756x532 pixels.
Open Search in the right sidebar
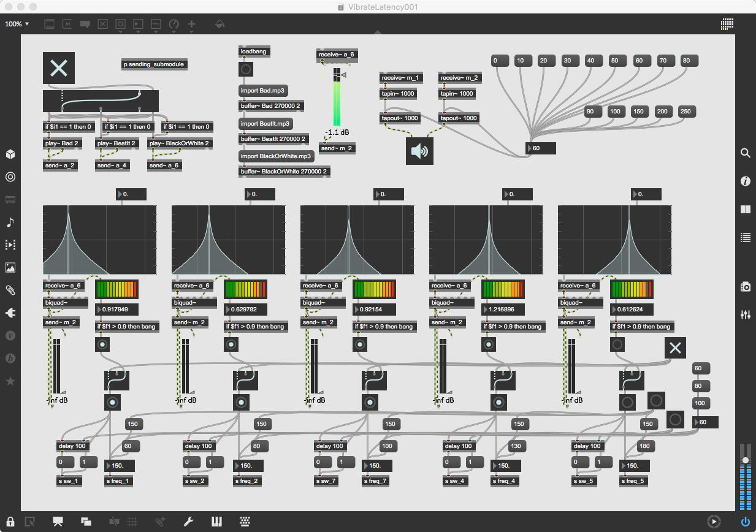click(746, 153)
